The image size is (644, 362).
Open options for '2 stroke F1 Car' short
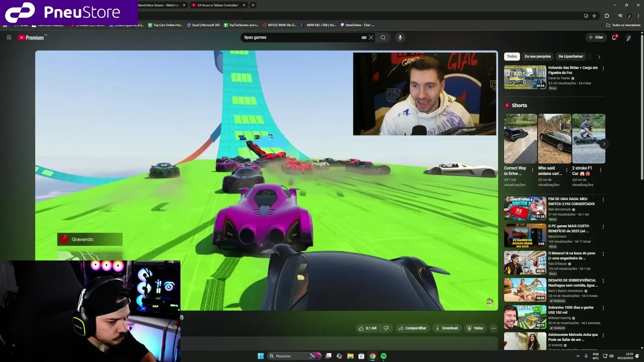click(600, 170)
